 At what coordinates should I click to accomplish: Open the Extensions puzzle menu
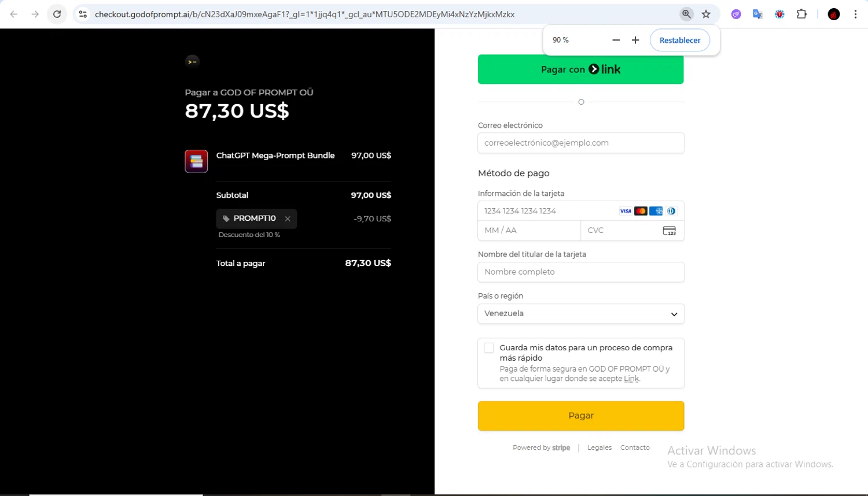(x=801, y=14)
